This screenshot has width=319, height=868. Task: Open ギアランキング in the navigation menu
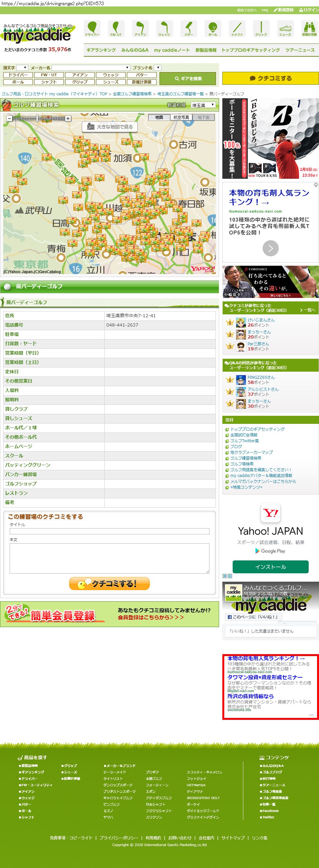101,50
